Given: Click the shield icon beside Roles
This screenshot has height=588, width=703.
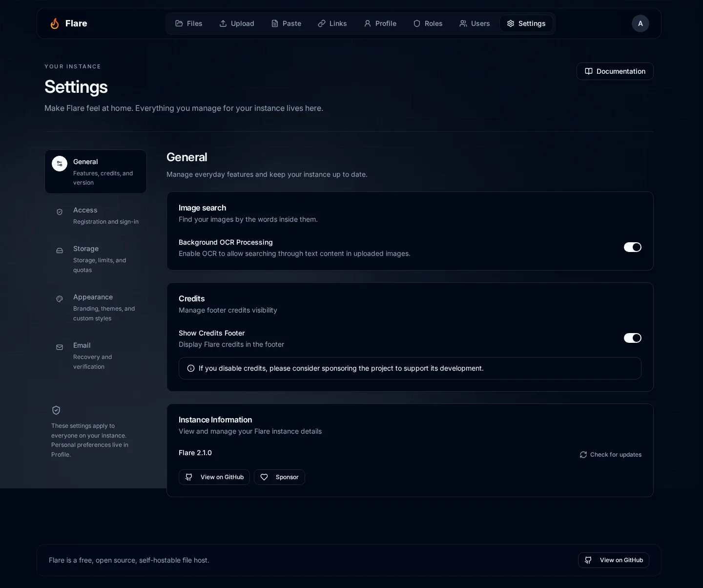Looking at the screenshot, I should 417,23.
